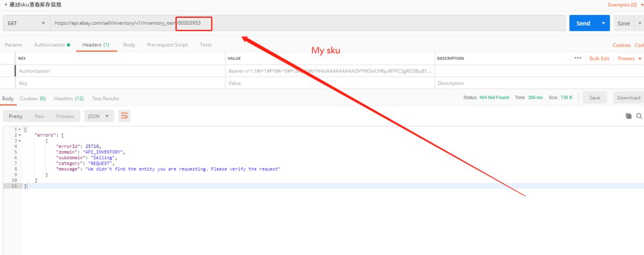Click the VALUE column header

coord(234,58)
